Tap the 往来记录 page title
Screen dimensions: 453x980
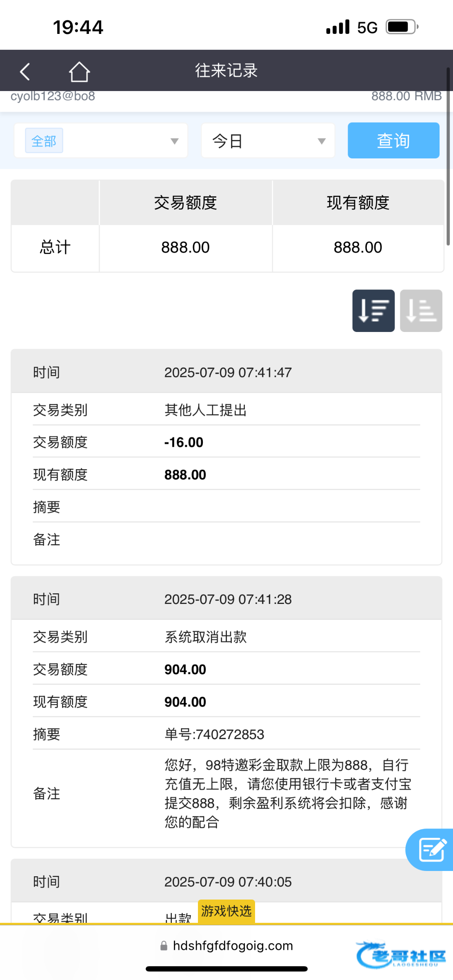(x=226, y=71)
